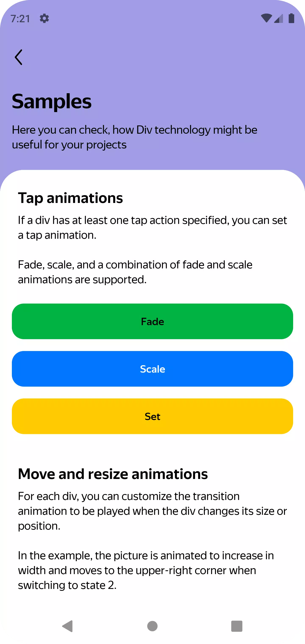The image size is (305, 644).
Task: Tap the yellow Set button
Action: point(152,416)
